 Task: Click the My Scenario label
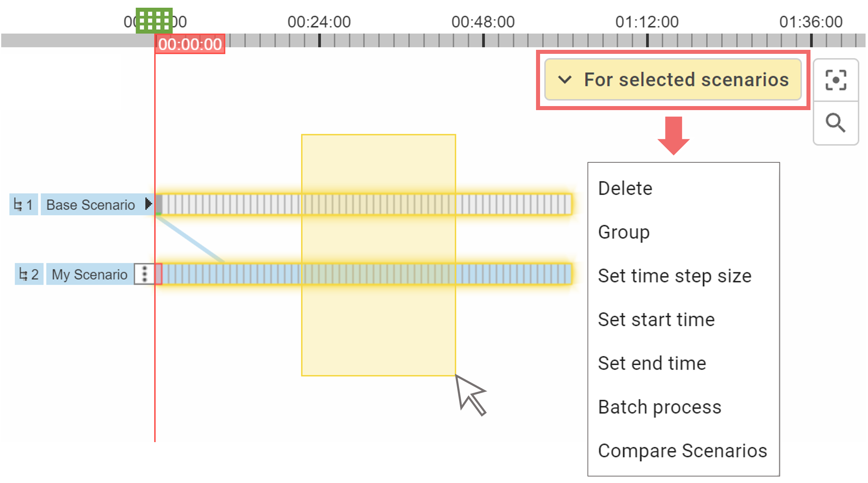(89, 274)
